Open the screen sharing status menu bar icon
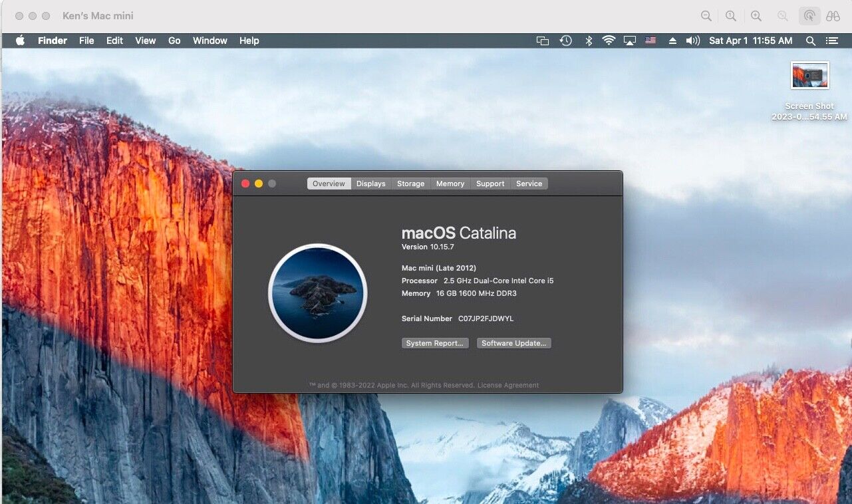This screenshot has height=504, width=852. (x=543, y=41)
